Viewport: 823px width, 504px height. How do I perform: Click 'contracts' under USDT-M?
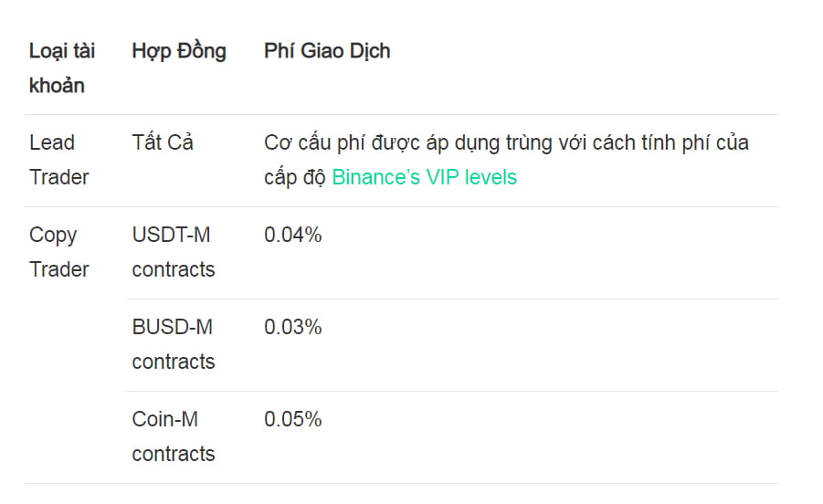174,269
